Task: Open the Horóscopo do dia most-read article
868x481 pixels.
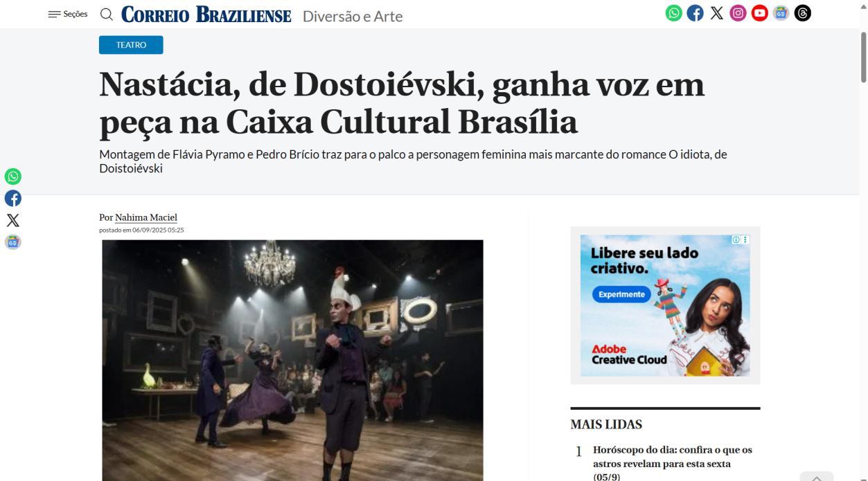Action: [x=672, y=464]
